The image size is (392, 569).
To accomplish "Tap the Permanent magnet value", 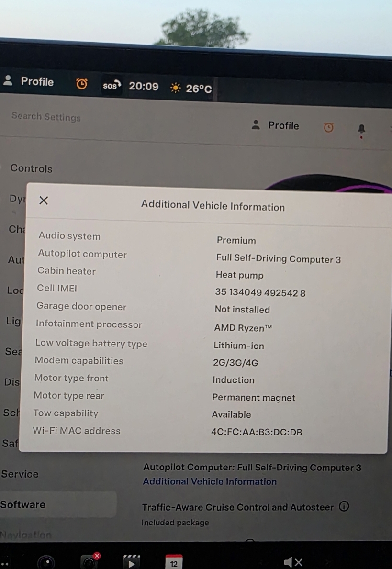I will click(253, 397).
